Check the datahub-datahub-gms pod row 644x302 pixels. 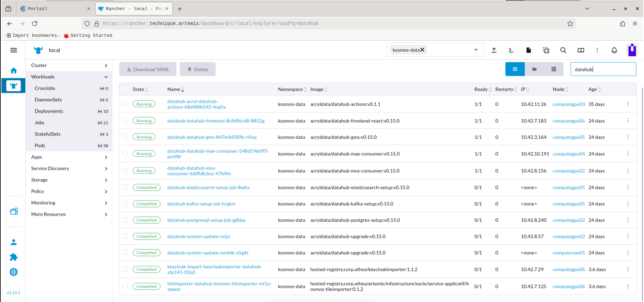click(x=125, y=137)
